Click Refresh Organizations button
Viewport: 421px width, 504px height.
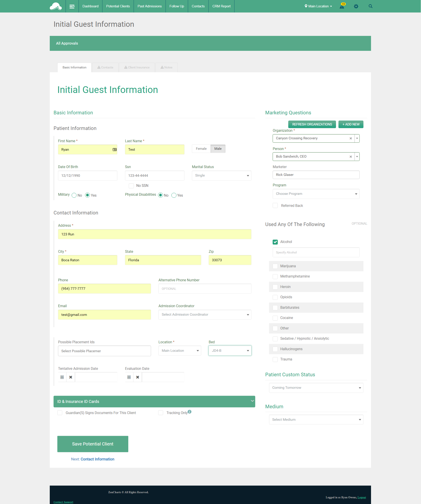[312, 124]
